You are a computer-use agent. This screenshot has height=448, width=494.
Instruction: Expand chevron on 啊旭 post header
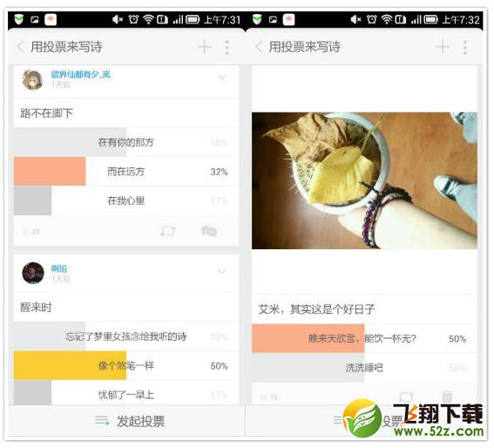(x=222, y=271)
